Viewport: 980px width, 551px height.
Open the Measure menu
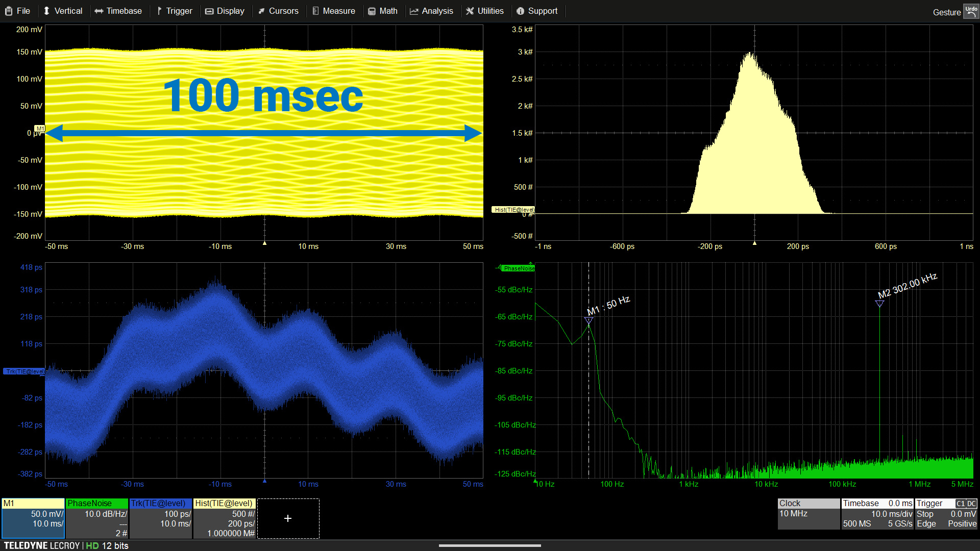[333, 11]
